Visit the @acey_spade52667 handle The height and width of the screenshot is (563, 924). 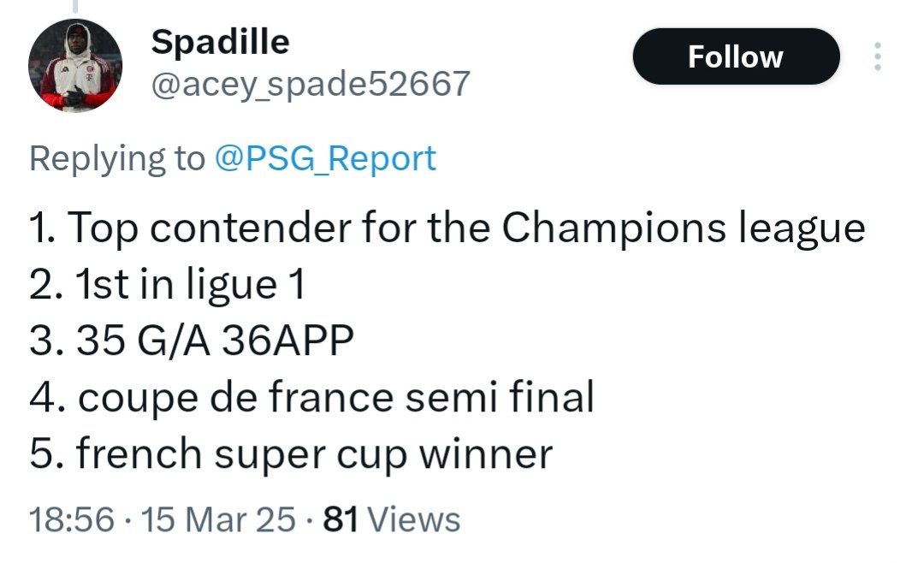(x=311, y=84)
